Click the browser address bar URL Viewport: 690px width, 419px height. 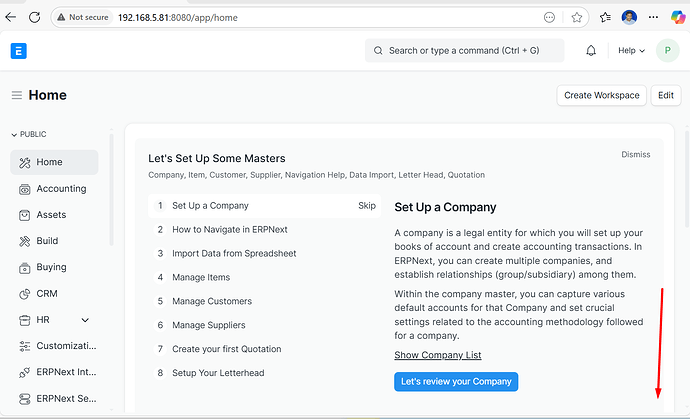click(x=178, y=18)
